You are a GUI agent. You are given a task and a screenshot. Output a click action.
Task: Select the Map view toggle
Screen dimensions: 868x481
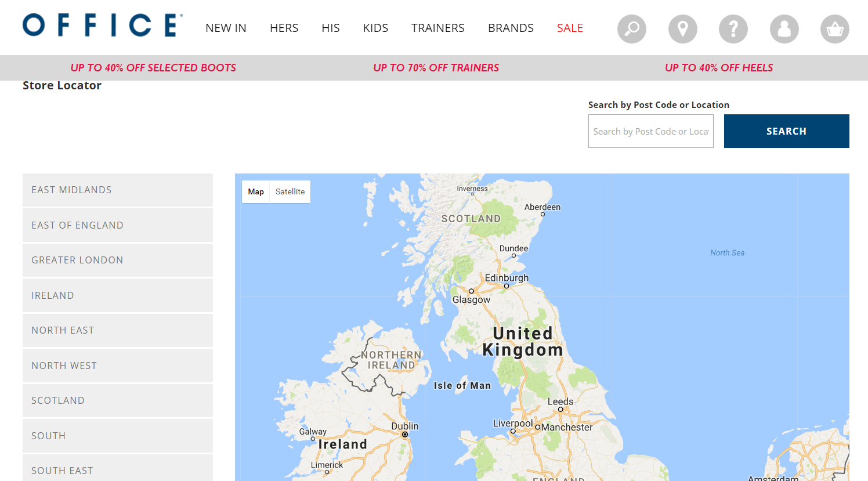coord(256,191)
